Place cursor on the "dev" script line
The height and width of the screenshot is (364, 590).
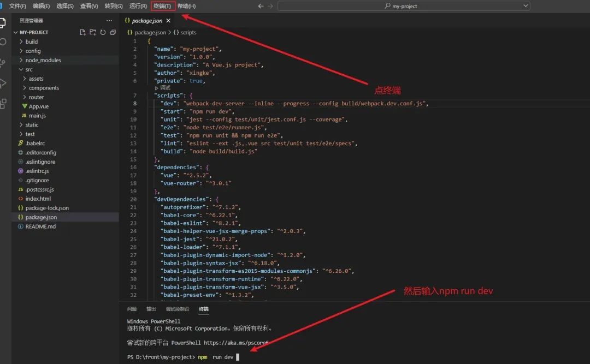tap(294, 104)
